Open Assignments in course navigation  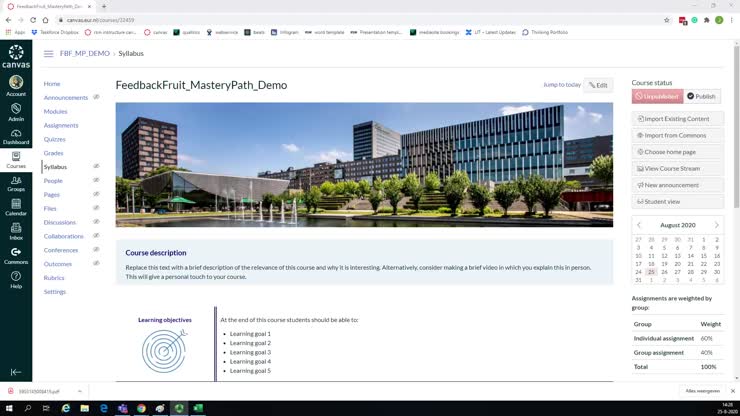pyautogui.click(x=61, y=125)
